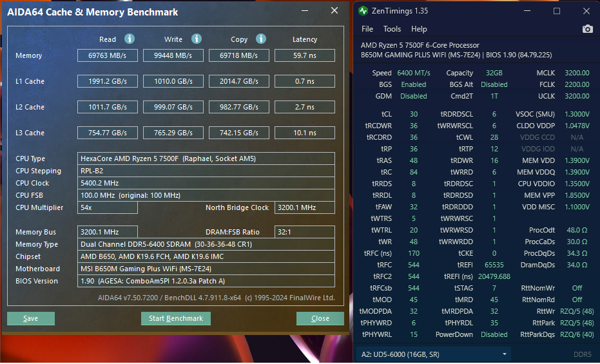The height and width of the screenshot is (364, 600).
Task: Minimize the AIDA64 benchmark window
Action: click(305, 11)
